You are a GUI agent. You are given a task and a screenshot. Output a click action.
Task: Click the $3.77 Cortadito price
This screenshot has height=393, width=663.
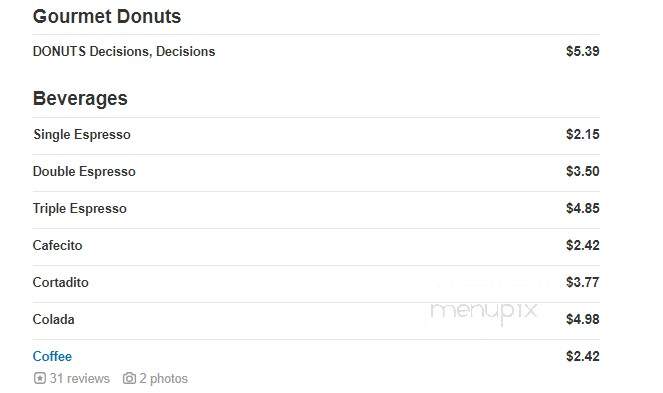(583, 282)
